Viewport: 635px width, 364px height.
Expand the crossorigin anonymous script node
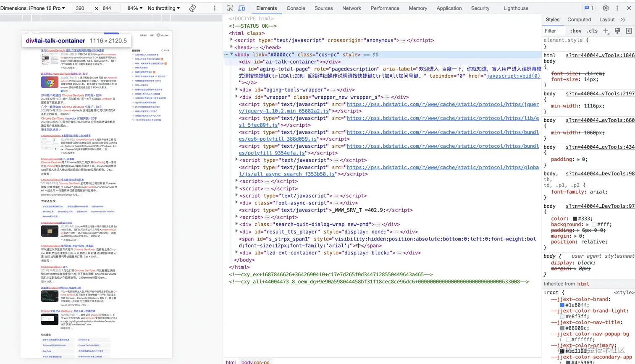pos(231,40)
